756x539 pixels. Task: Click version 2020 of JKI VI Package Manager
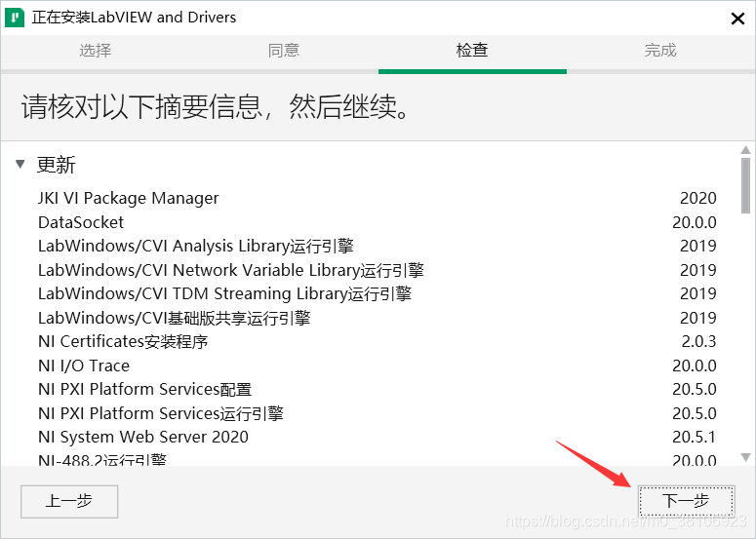[698, 198]
